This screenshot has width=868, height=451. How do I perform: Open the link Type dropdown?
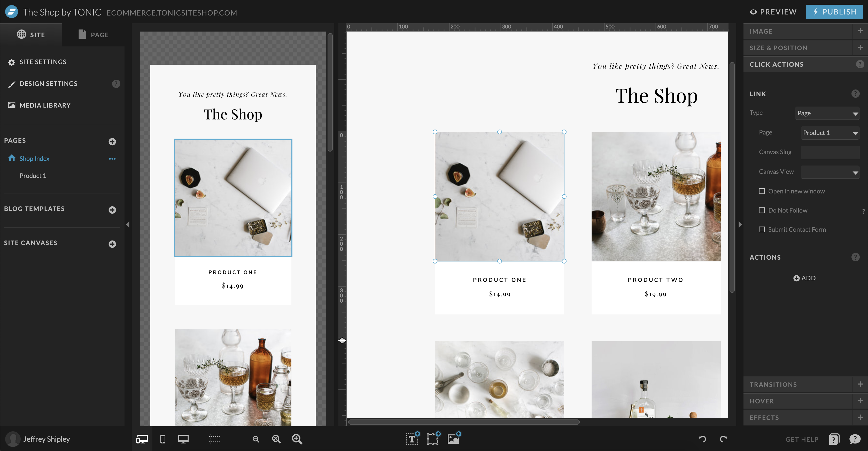827,113
